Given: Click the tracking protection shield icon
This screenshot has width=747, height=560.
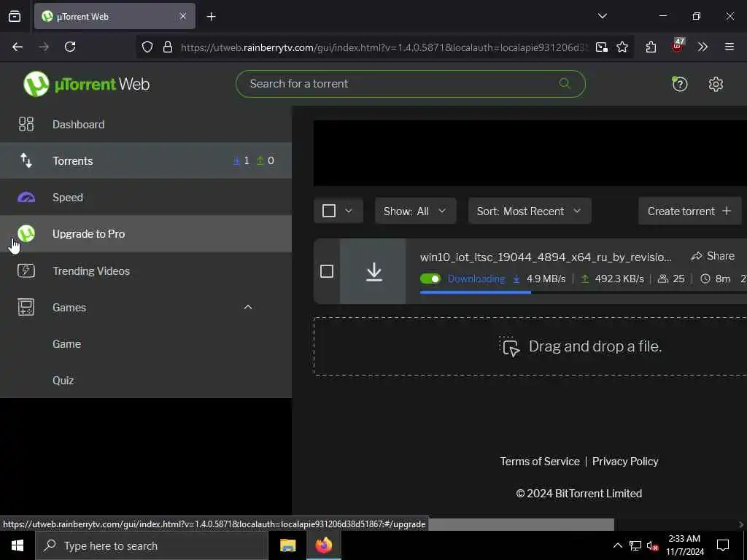Looking at the screenshot, I should pos(147,47).
